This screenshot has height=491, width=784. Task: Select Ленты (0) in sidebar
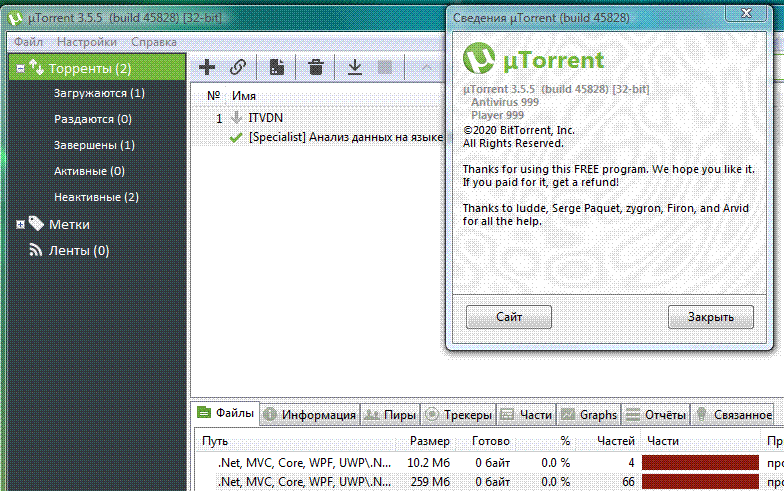pos(78,250)
